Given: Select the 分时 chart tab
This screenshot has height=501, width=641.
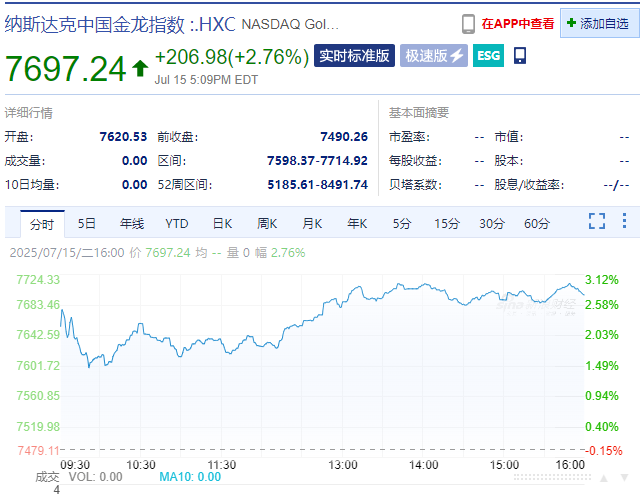Looking at the screenshot, I should pos(41,223).
